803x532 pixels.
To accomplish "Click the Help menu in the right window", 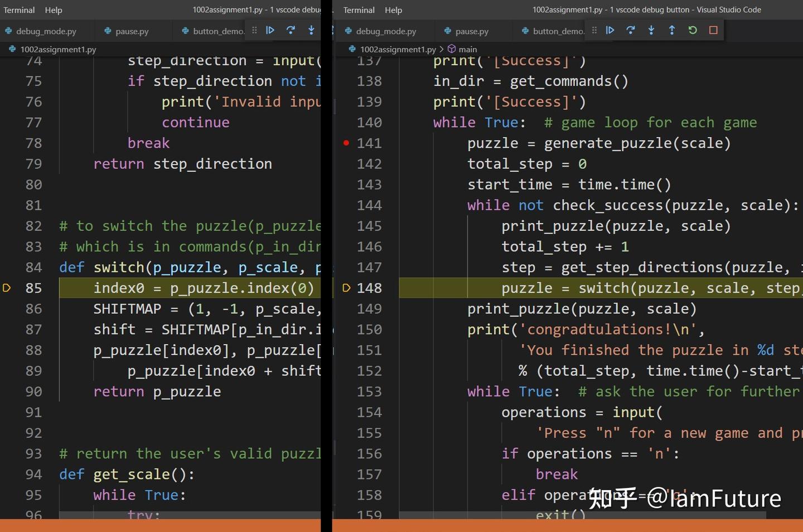I will tap(394, 9).
